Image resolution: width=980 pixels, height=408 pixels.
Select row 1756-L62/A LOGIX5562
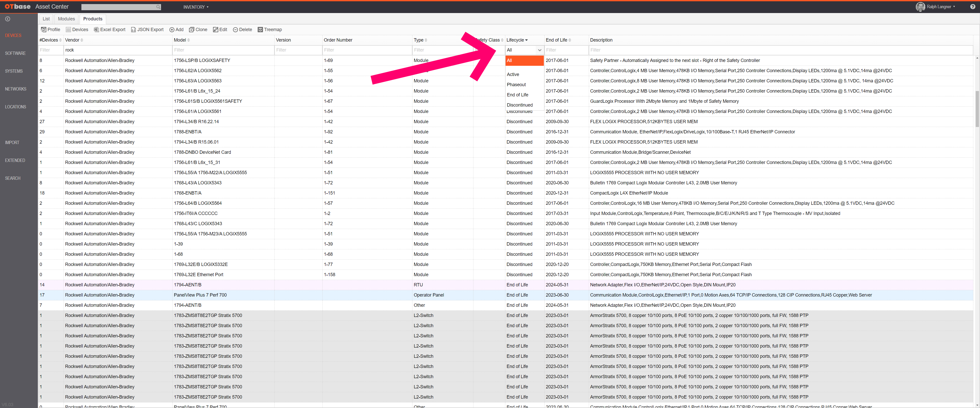[506, 71]
